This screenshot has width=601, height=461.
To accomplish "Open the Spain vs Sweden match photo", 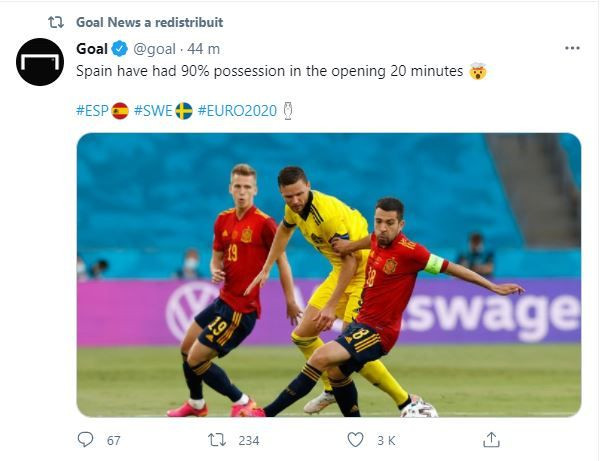I will click(328, 274).
